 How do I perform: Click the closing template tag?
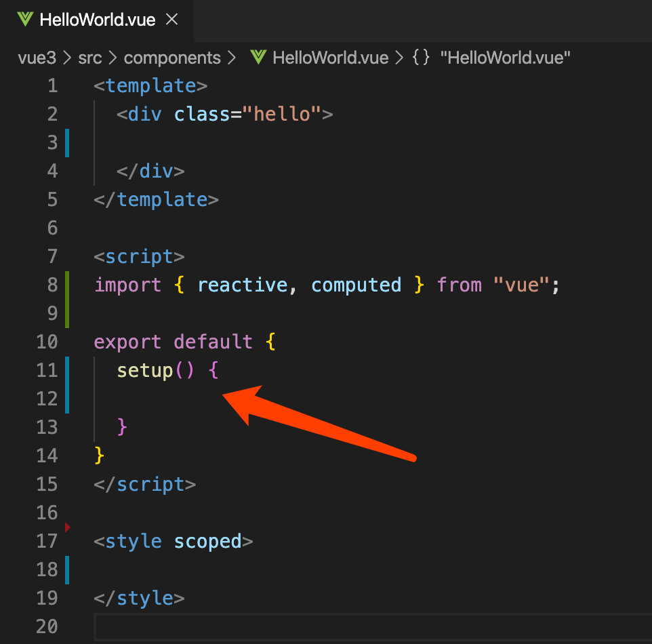157,200
